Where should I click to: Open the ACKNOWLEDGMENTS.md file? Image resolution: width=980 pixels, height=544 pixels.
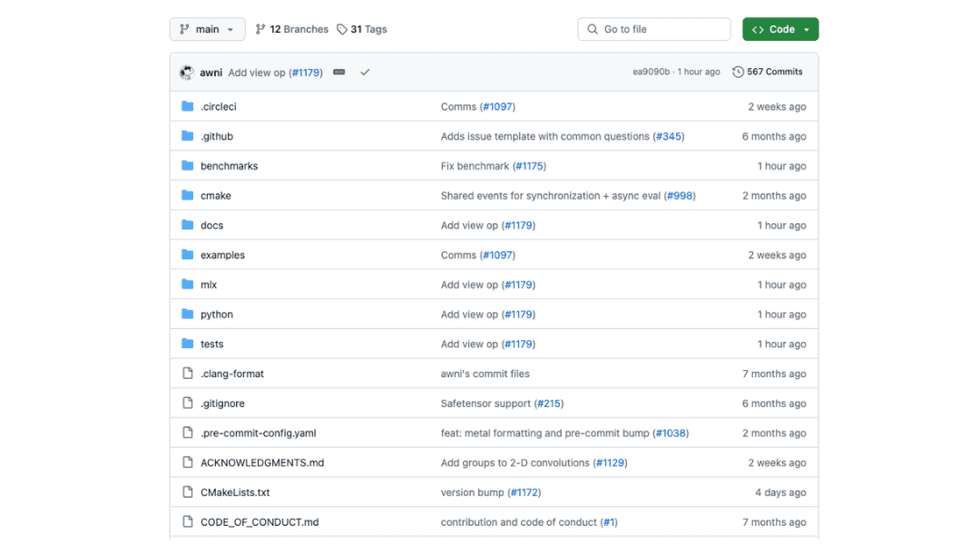(x=262, y=463)
